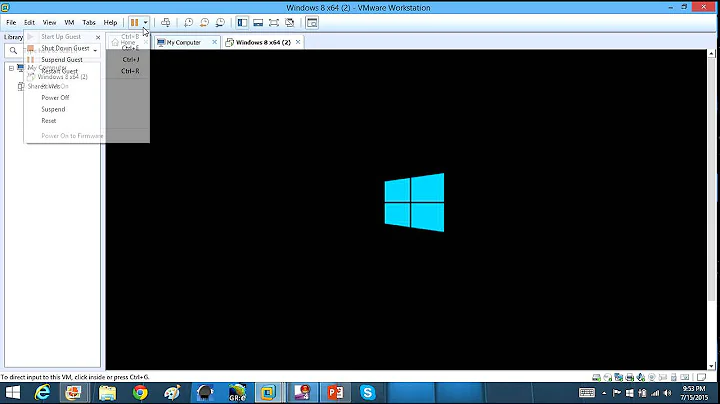
Task: Open File Explorer from taskbar
Action: (x=107, y=393)
